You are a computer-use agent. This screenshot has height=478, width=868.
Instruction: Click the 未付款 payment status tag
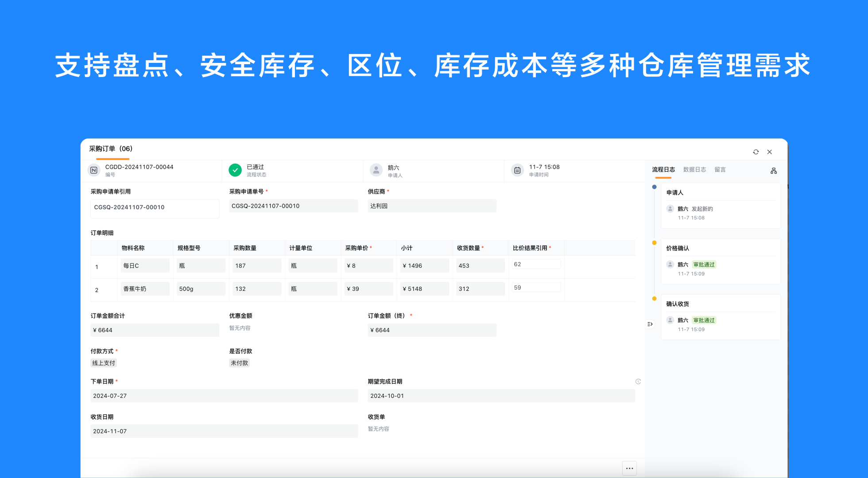(x=239, y=363)
